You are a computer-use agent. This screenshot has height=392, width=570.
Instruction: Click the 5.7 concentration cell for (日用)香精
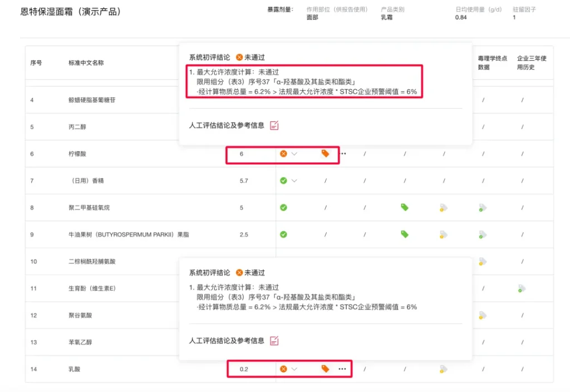pyautogui.click(x=244, y=181)
